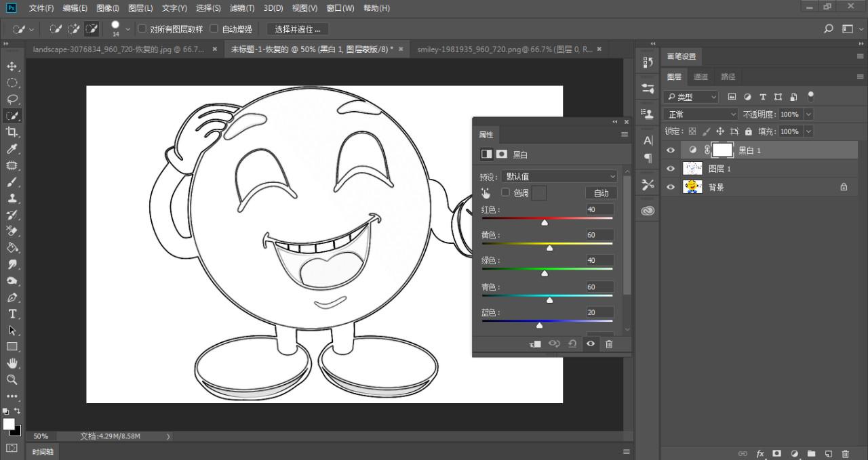Open the blend mode 正常 dropdown

click(x=701, y=114)
